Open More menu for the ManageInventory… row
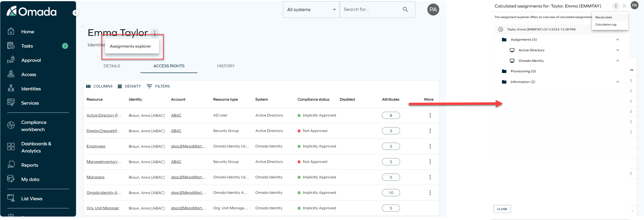This screenshot has width=644, height=220. [430, 162]
